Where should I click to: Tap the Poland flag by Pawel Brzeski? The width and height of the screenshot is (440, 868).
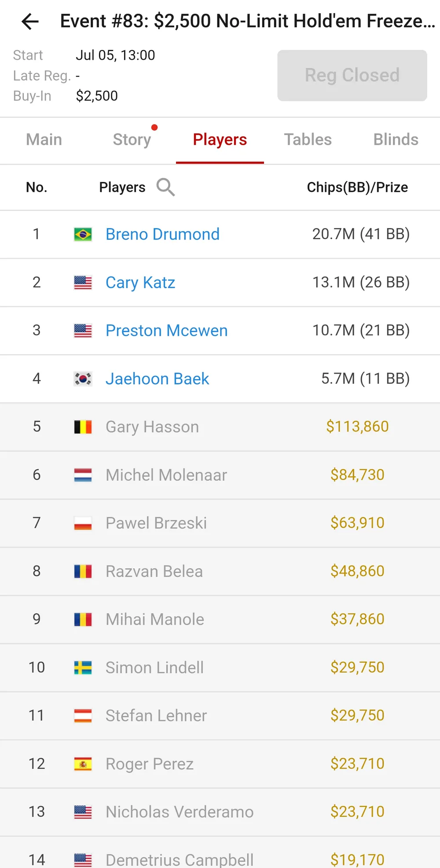pos(83,523)
